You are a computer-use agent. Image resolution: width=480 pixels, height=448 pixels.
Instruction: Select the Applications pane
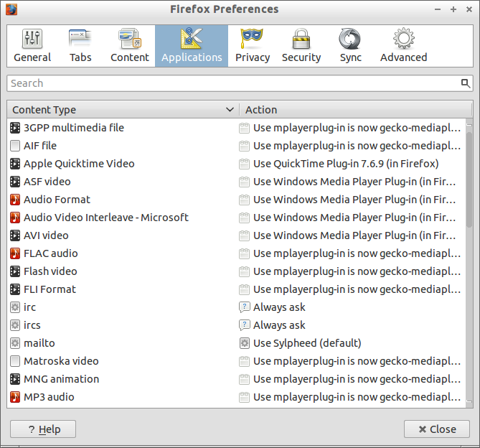point(192,46)
